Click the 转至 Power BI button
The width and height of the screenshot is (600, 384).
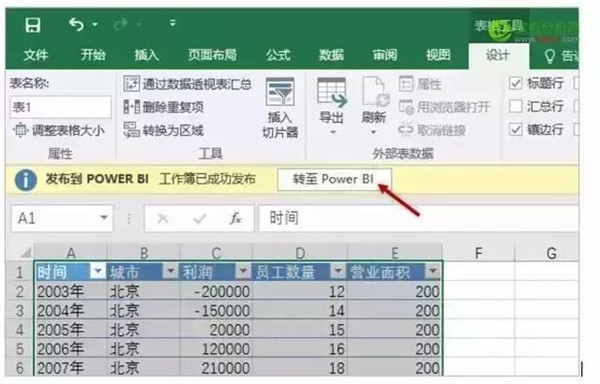pos(334,179)
